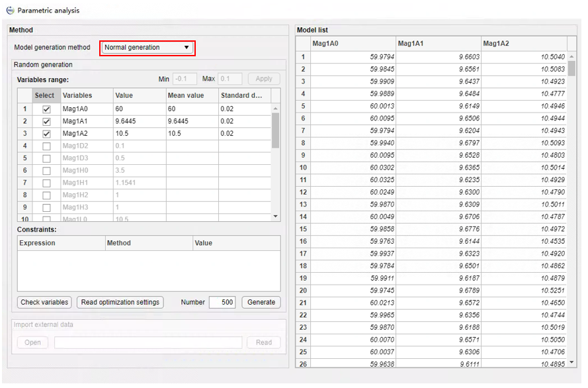
Task: Click Read optimization settings button
Action: 120,302
